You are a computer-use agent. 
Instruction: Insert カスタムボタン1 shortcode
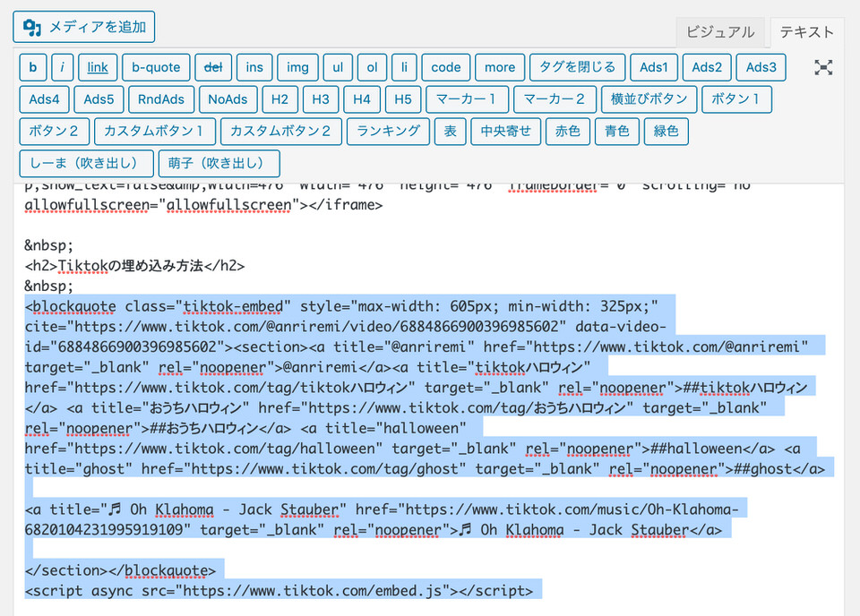pyautogui.click(x=155, y=131)
